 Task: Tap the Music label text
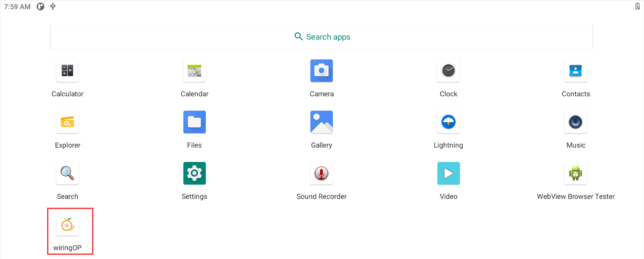pos(575,145)
